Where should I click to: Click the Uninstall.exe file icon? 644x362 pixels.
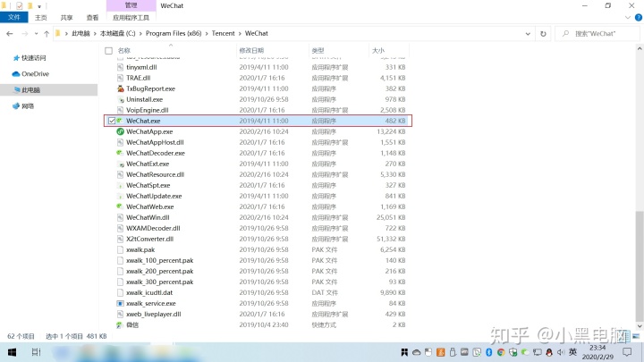click(120, 99)
